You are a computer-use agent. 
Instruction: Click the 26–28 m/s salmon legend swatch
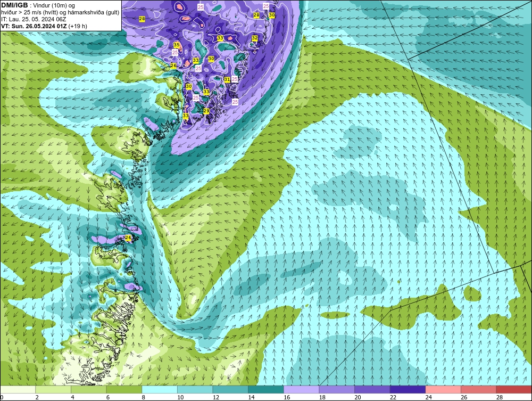click(x=479, y=389)
